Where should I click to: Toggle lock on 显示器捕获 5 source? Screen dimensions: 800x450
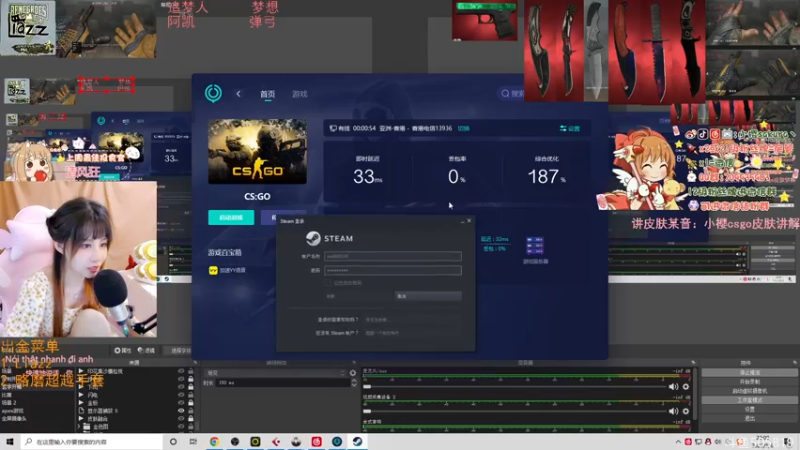click(x=191, y=411)
